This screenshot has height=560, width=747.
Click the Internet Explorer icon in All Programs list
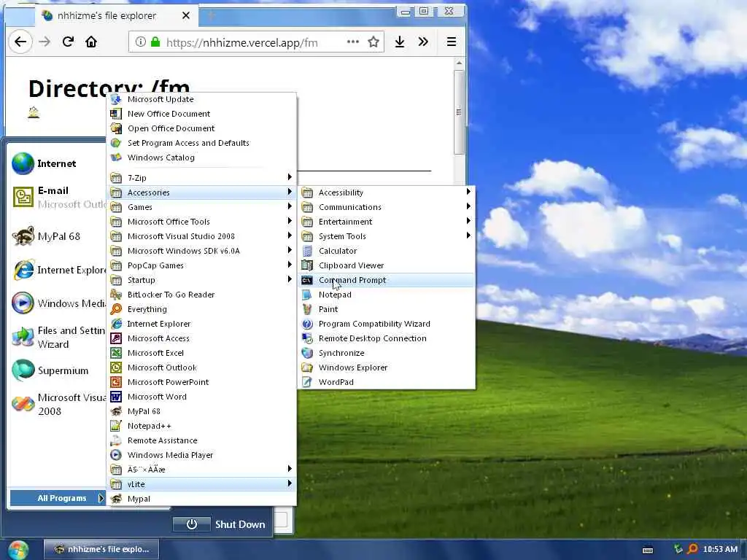[116, 324]
